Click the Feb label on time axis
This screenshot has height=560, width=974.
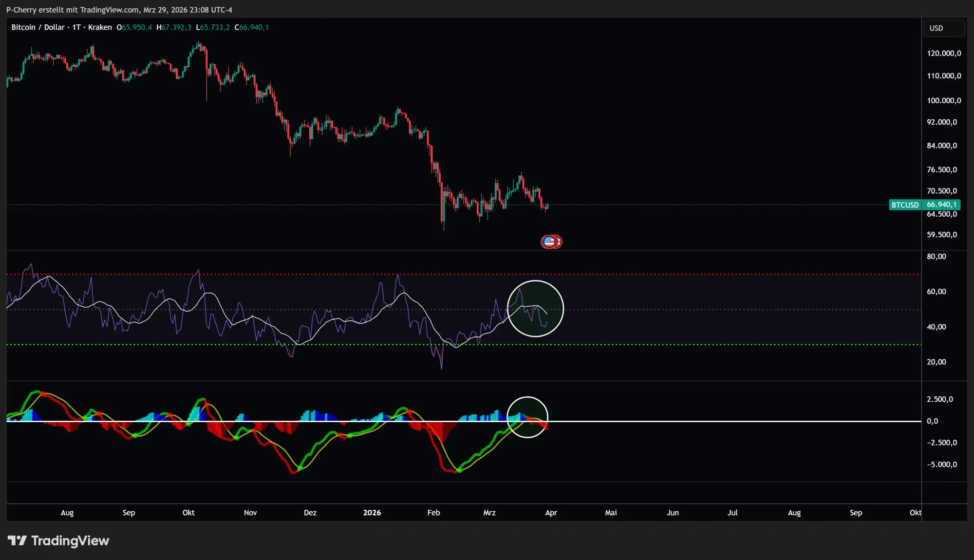coord(433,513)
